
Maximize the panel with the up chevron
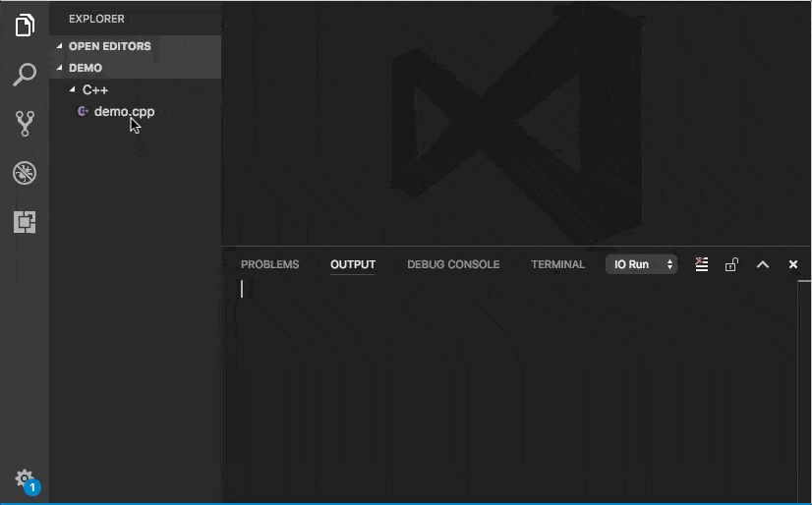tap(762, 264)
